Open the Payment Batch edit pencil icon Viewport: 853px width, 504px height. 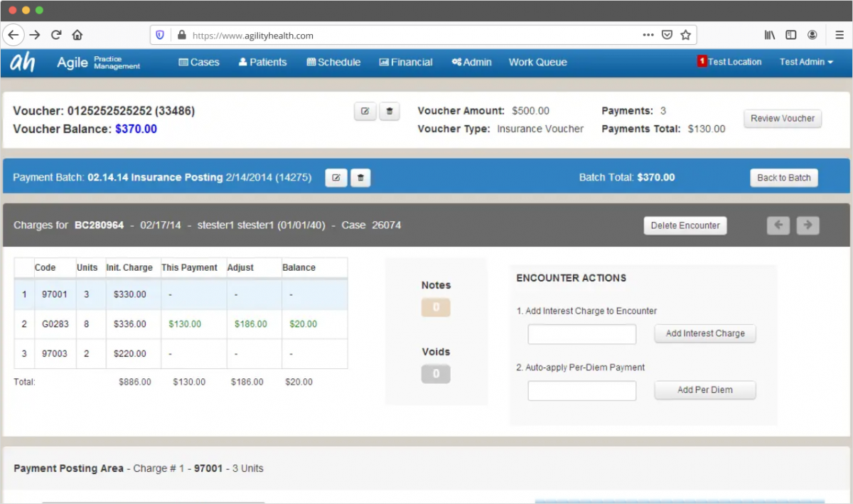click(336, 177)
